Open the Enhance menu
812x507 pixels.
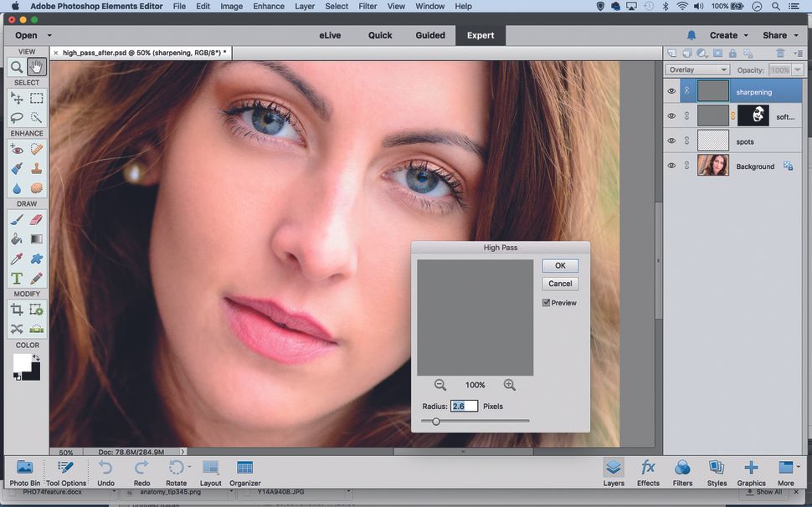268,6
